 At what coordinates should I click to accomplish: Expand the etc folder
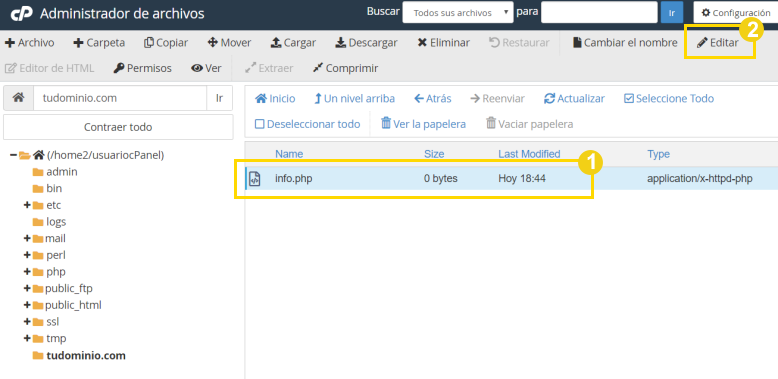(x=27, y=205)
